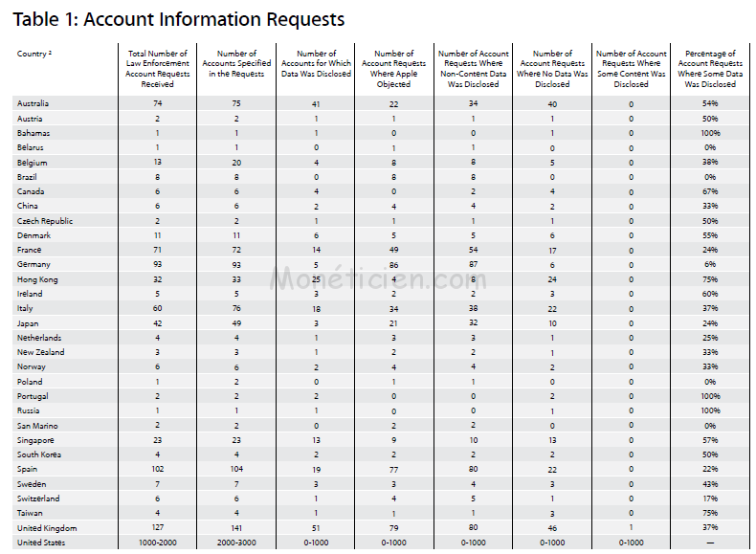Select 'Where No Data Was Disclosed' header

click(552, 69)
